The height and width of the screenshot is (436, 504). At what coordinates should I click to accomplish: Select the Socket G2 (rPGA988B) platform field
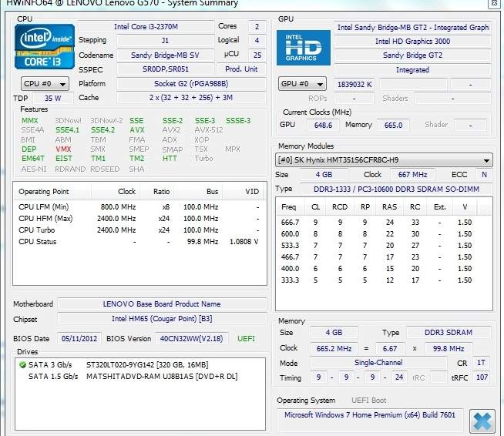point(191,84)
